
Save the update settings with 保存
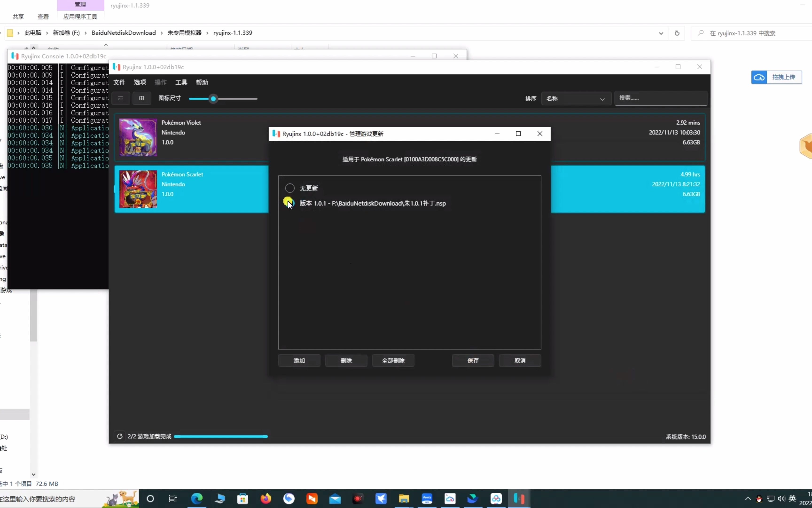pyautogui.click(x=473, y=361)
